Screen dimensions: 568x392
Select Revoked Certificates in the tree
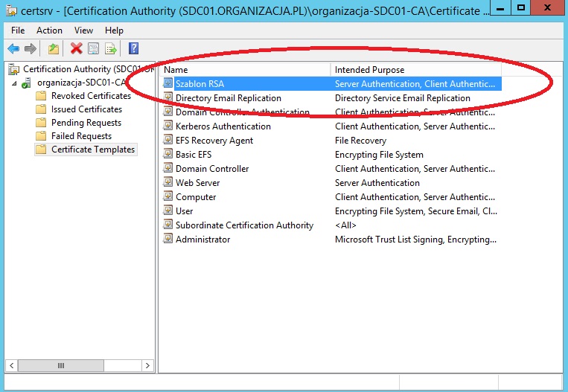click(x=92, y=96)
